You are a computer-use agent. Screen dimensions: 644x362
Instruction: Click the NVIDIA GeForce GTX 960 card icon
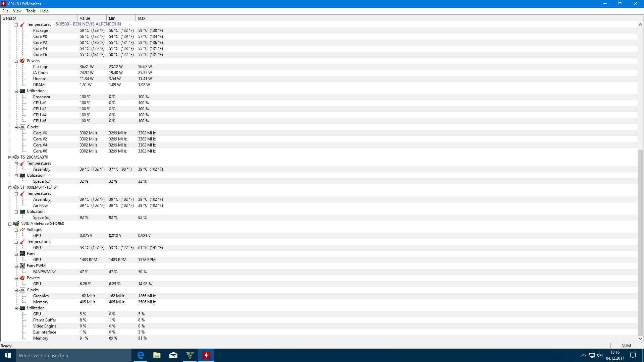[x=16, y=224]
